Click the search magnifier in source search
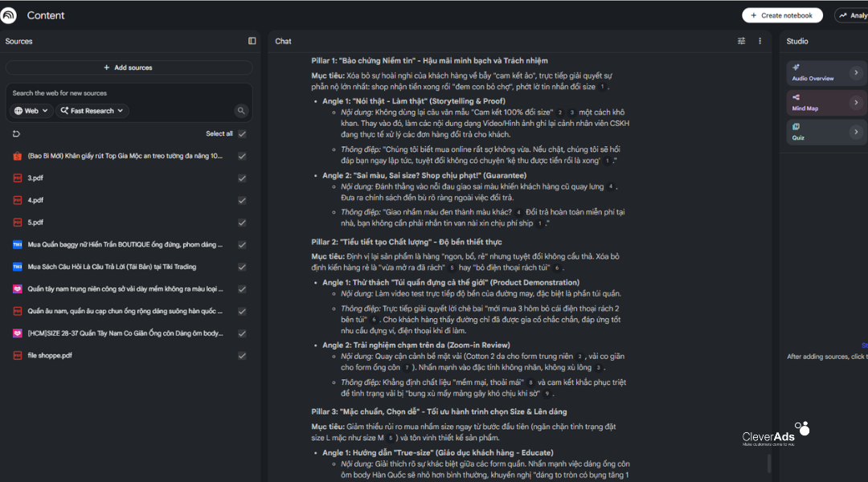The height and width of the screenshot is (482, 868). 241,111
